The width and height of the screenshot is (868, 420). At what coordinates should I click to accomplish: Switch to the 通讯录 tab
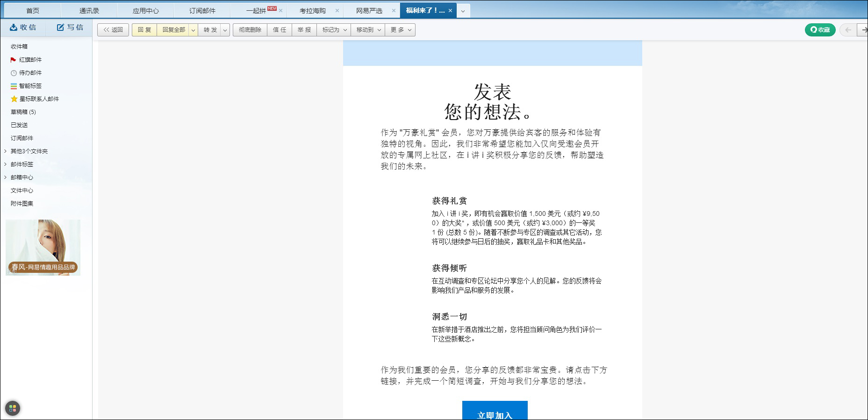point(89,11)
